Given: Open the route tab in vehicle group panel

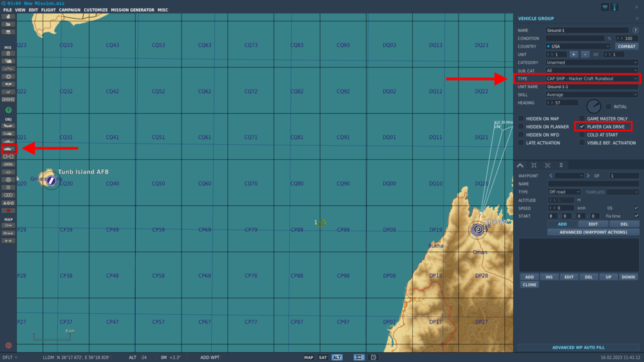Looking at the screenshot, I should (520, 165).
